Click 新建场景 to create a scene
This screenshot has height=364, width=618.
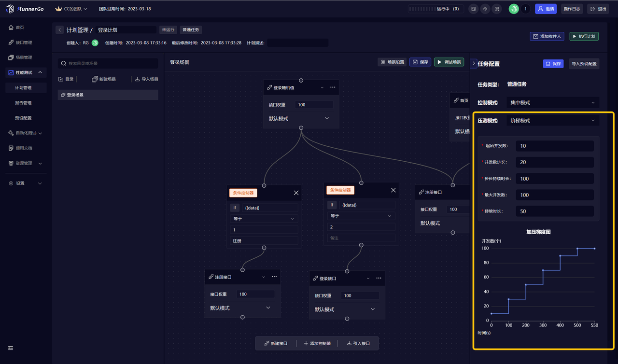(x=104, y=79)
